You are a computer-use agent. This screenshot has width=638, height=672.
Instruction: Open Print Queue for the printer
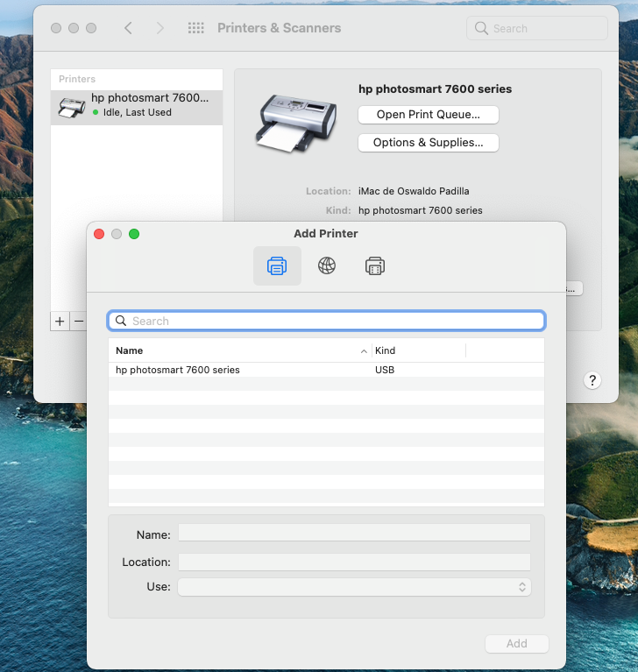[x=429, y=115]
